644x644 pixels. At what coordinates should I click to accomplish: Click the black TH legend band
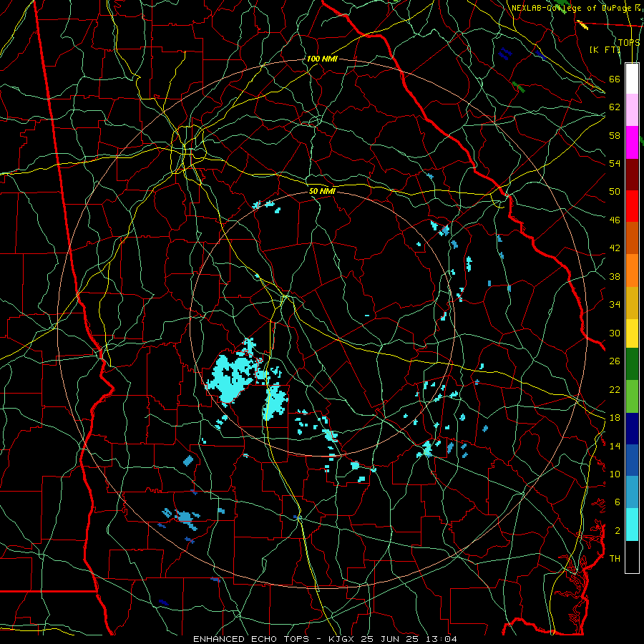632,557
